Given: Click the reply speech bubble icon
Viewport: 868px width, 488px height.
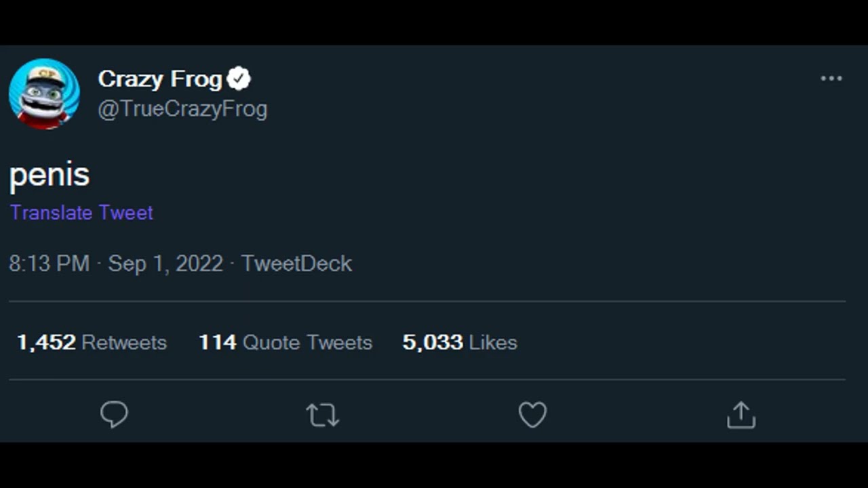Looking at the screenshot, I should coord(114,414).
